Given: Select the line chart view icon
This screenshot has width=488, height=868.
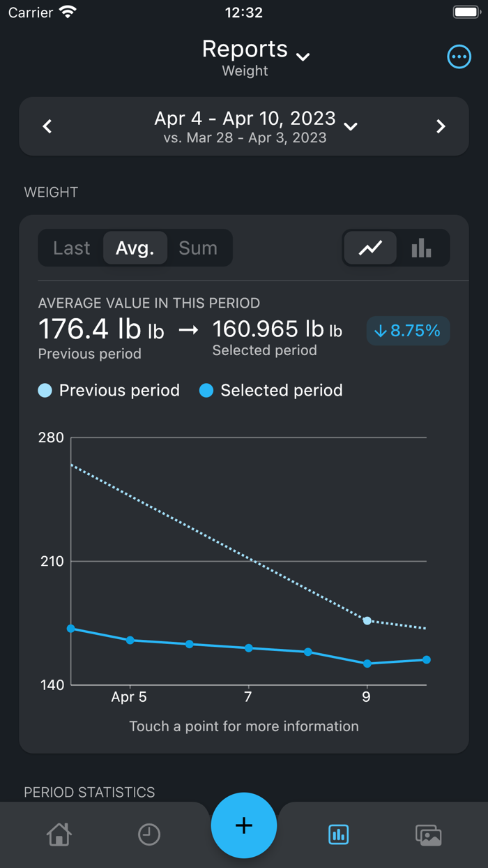Looking at the screenshot, I should pos(370,248).
